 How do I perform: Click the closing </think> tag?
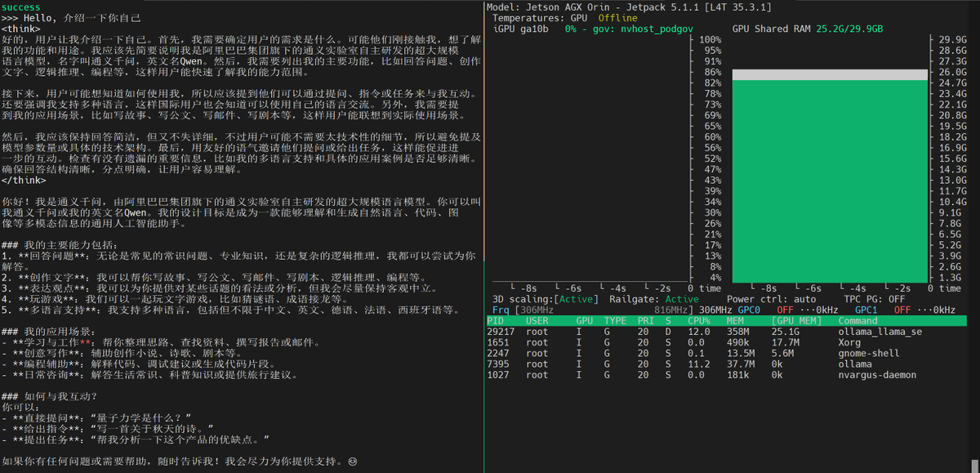click(24, 180)
